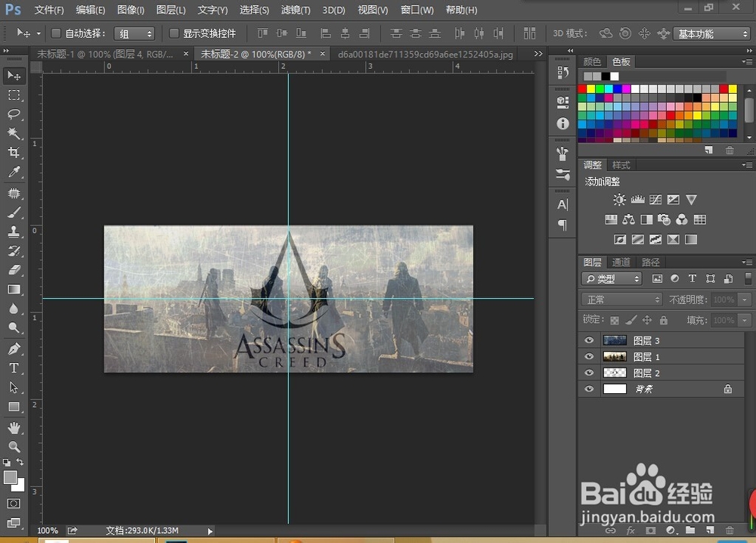Select the Lasso tool
The height and width of the screenshot is (543, 756).
14,114
